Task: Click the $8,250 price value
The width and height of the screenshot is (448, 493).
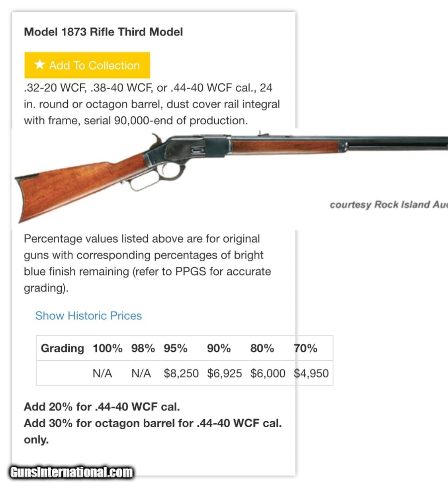Action: point(181,374)
